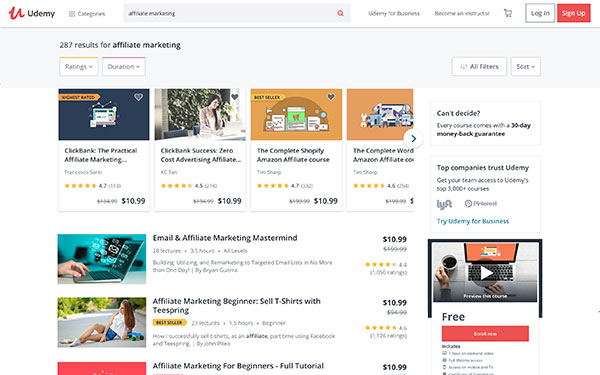
Task: Click 287 results for affiliate marketing heading
Action: [120, 45]
